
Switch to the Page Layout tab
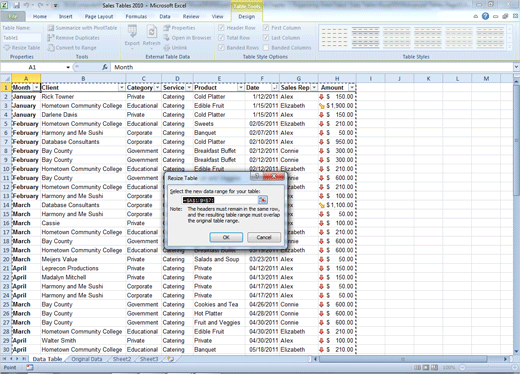99,16
